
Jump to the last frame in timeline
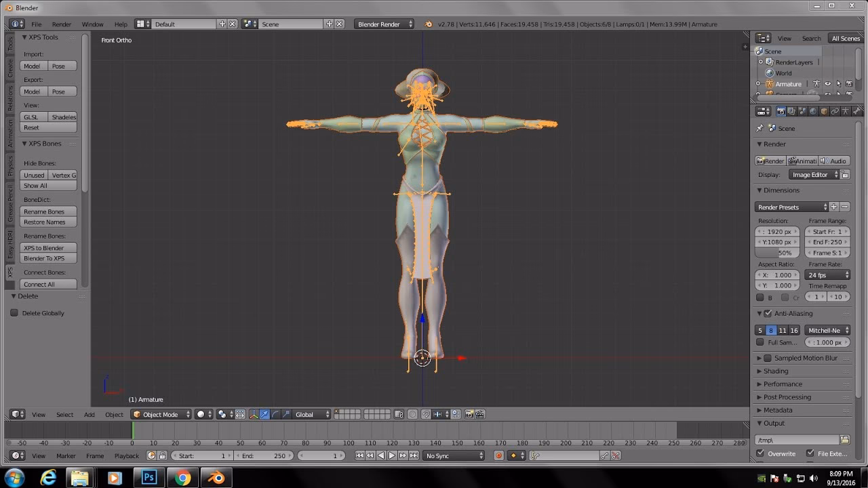pos(414,455)
